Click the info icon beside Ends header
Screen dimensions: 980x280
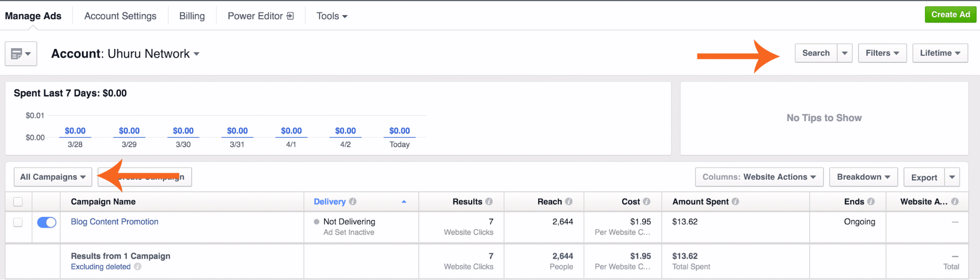(871, 202)
